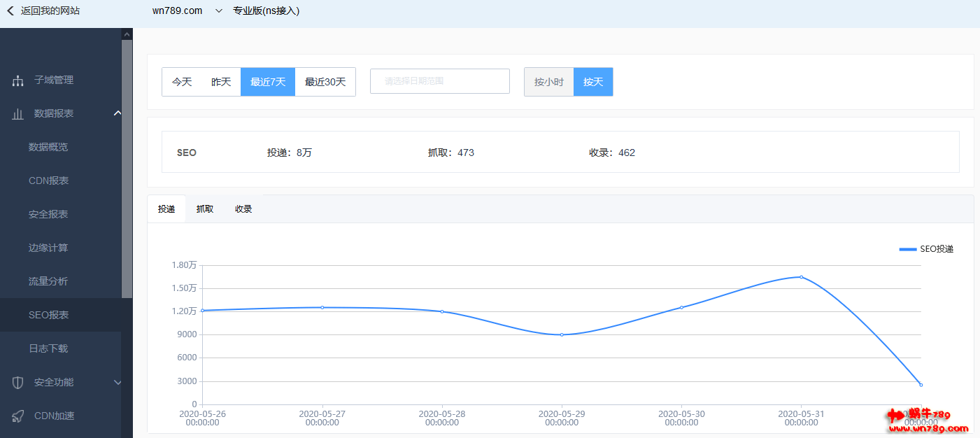Toggle the SEO投递 legend series

pos(925,249)
